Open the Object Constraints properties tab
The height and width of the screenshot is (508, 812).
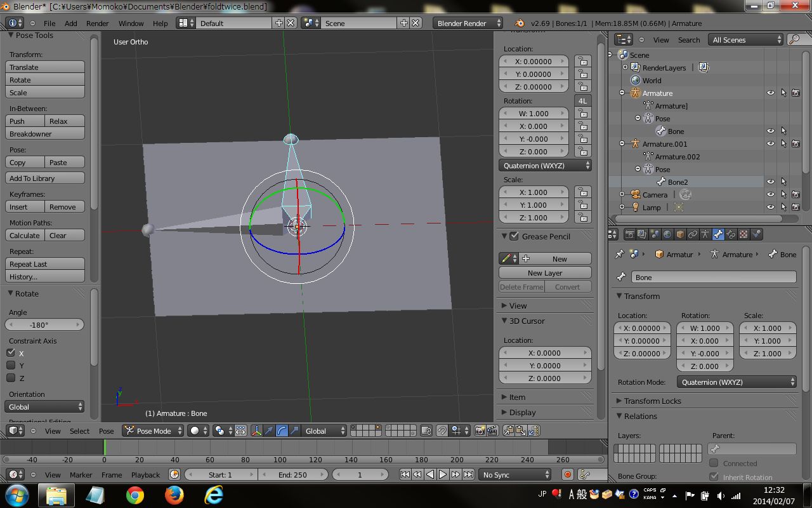click(x=693, y=234)
